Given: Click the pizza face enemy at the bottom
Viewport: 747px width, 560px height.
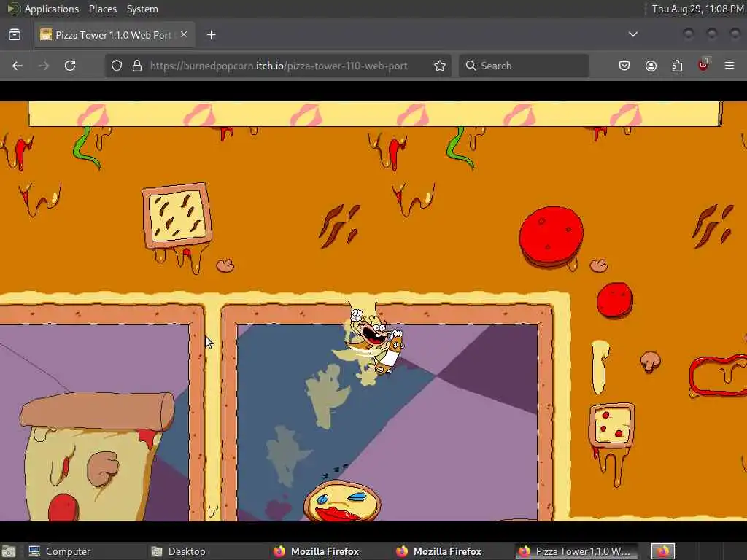Looking at the screenshot, I should (x=342, y=501).
